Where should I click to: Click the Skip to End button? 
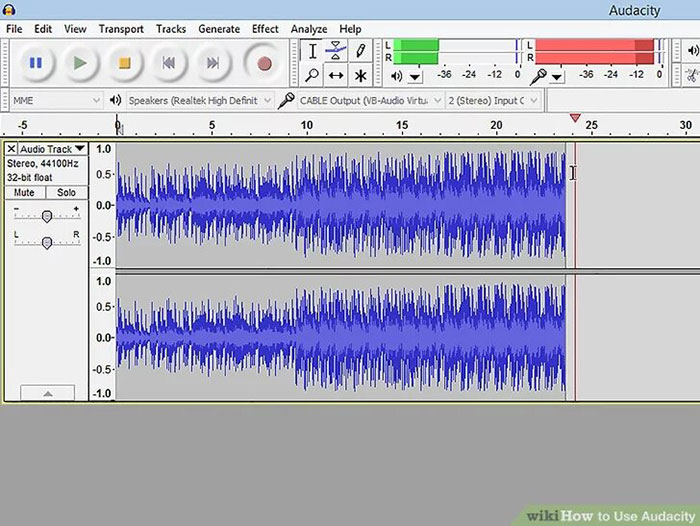pos(212,63)
